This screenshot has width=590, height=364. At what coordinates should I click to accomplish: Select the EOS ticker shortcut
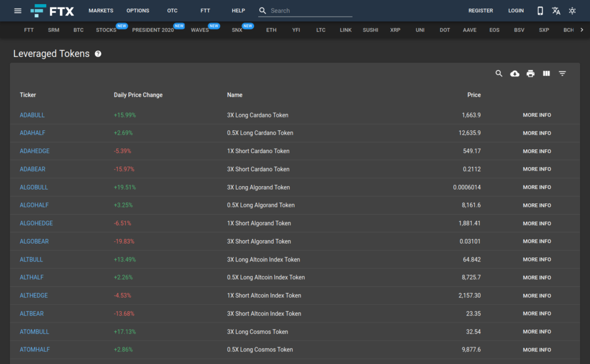(x=494, y=30)
